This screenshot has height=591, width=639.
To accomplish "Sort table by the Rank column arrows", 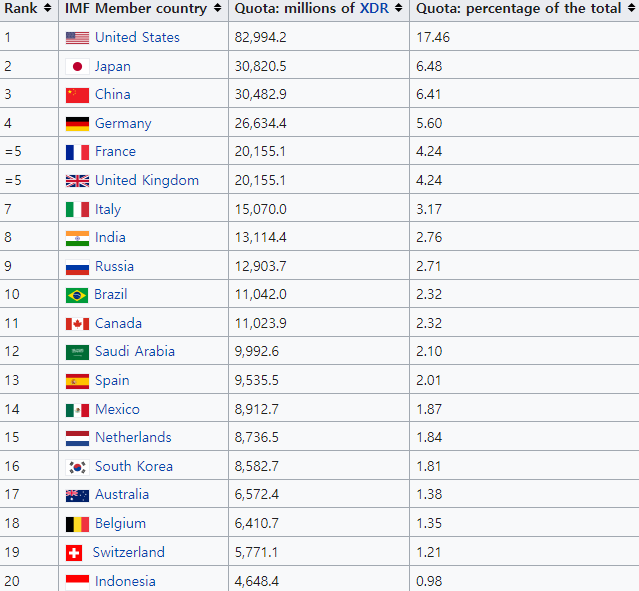I will (48, 7).
